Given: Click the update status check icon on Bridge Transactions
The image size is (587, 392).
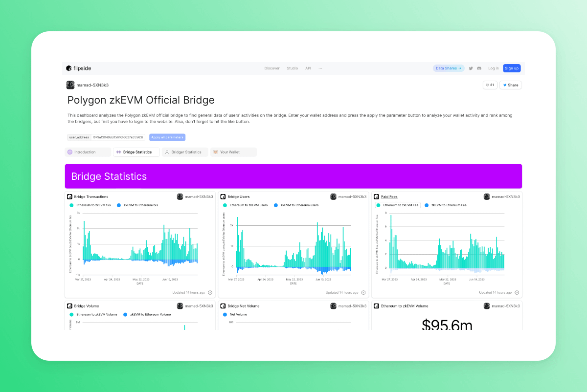Looking at the screenshot, I should point(210,292).
